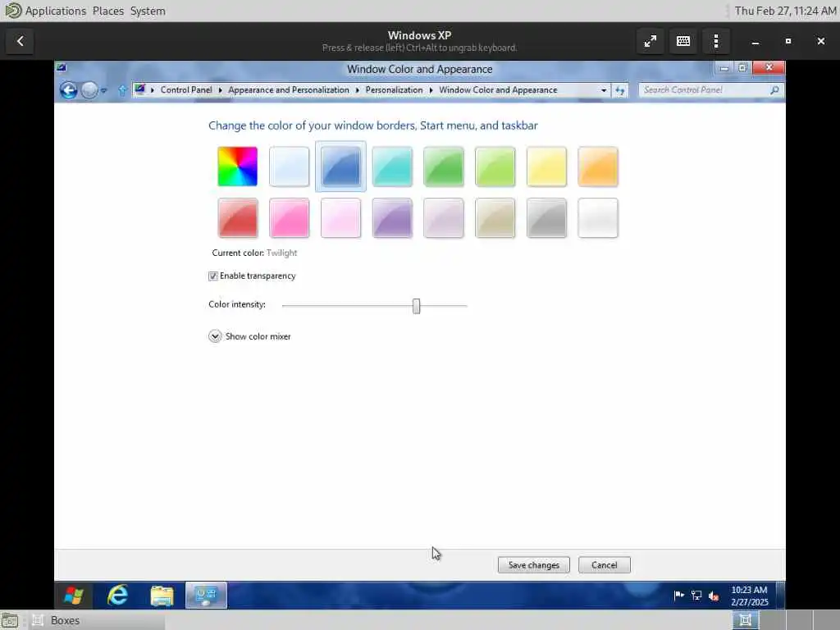
Task: Select the gray chocolate swatch
Action: pyautogui.click(x=546, y=218)
